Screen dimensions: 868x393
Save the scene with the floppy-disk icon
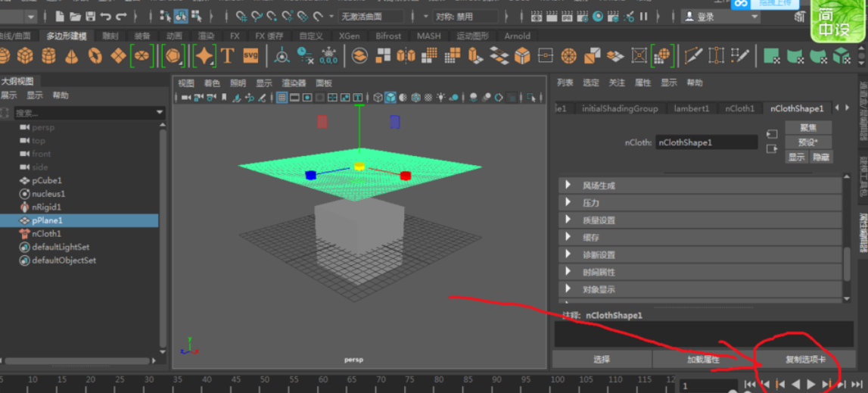pyautogui.click(x=90, y=17)
